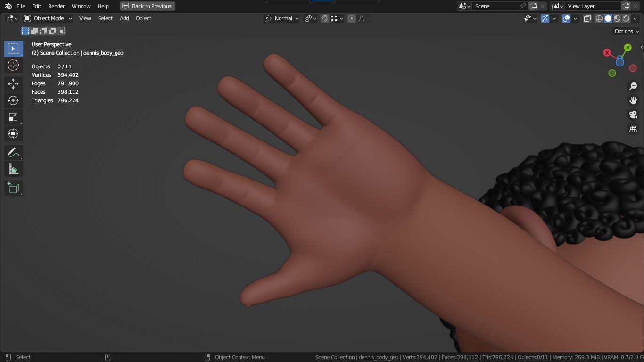Open the overlays options dropdown arrow
Screen dimensions: 644x362
pos(575,18)
